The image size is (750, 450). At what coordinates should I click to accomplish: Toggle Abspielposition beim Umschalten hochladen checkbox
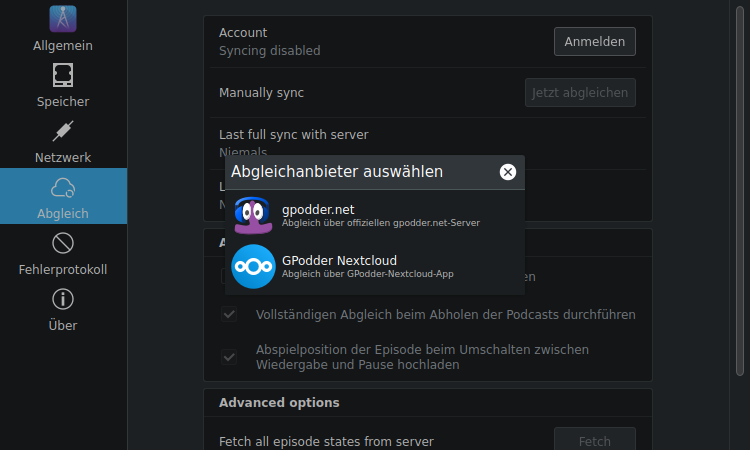click(x=230, y=357)
